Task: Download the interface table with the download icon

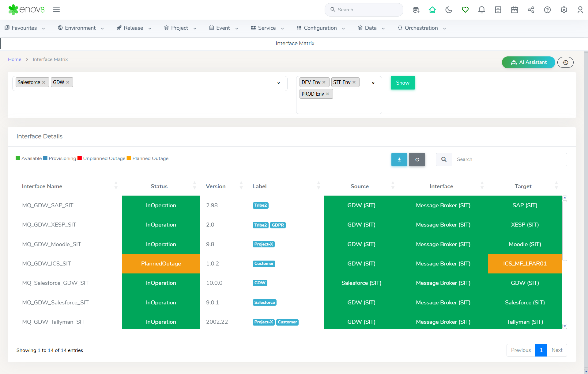Action: pos(399,159)
